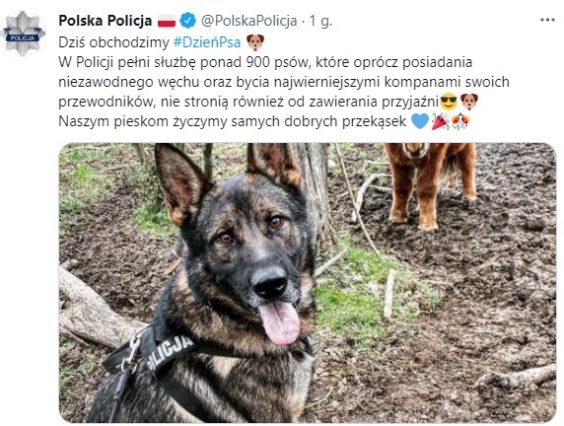Click the tweet text about 900 psów
This screenshot has width=564, height=426.
[x=284, y=82]
